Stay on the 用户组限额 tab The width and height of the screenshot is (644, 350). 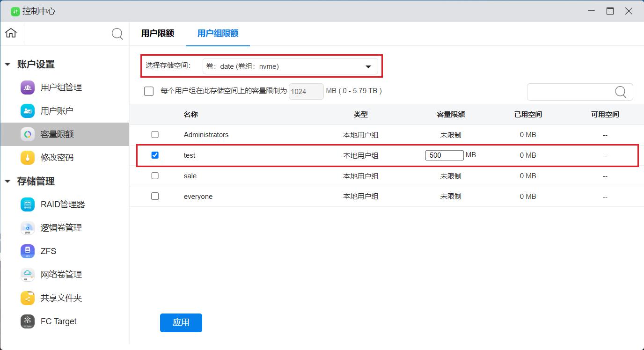218,33
